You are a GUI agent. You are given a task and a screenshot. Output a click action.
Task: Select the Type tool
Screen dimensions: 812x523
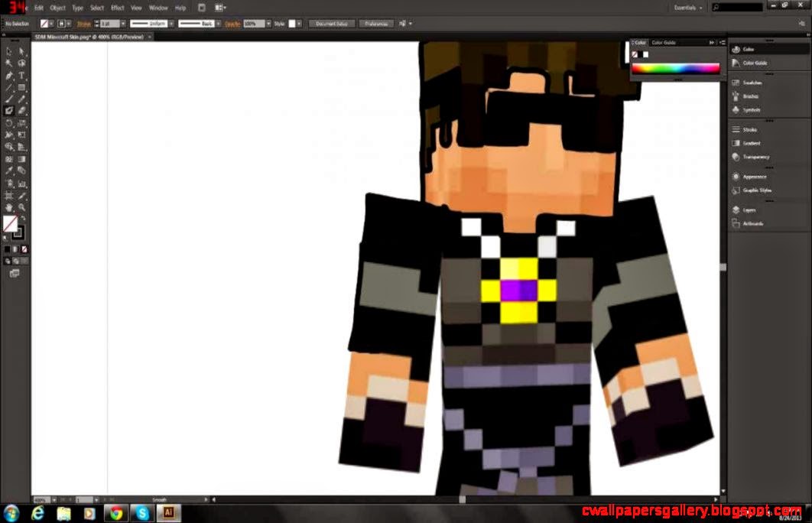pyautogui.click(x=23, y=75)
